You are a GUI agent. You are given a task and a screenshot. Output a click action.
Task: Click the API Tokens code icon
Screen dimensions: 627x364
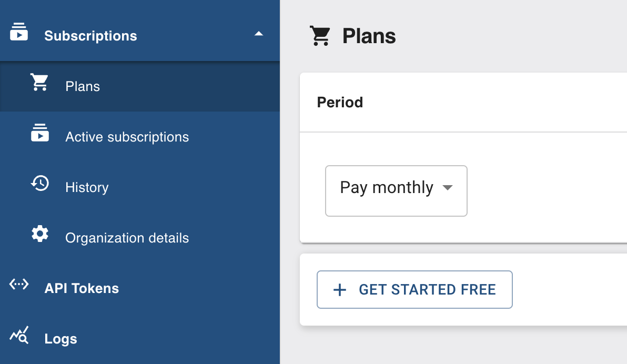tap(19, 285)
